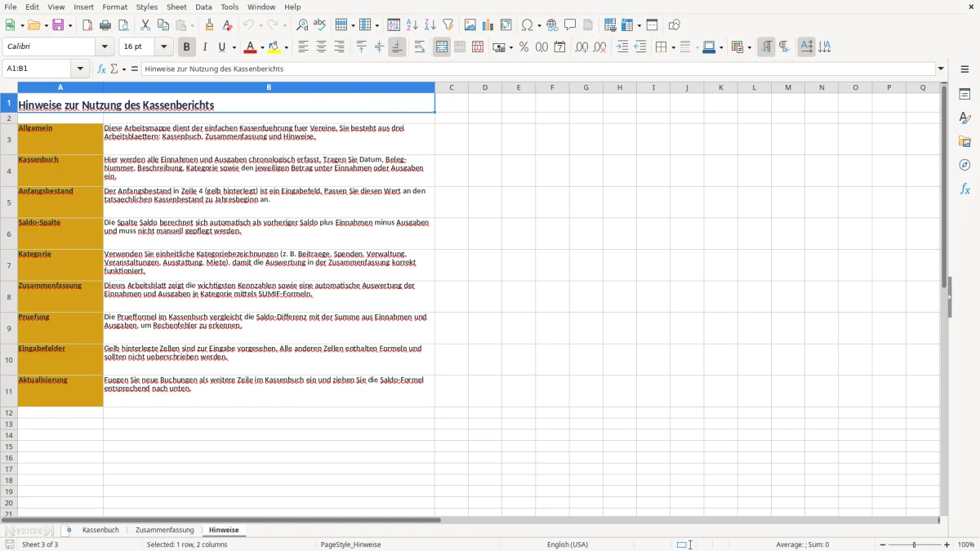Viewport: 980px width, 551px height.
Task: Click the Define Print Area icon
Action: pos(610,25)
